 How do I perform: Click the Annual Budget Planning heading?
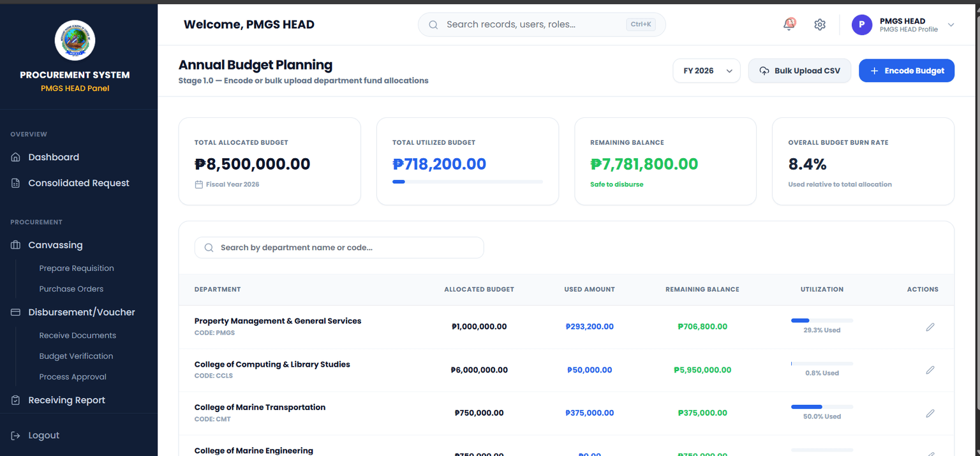click(x=255, y=65)
